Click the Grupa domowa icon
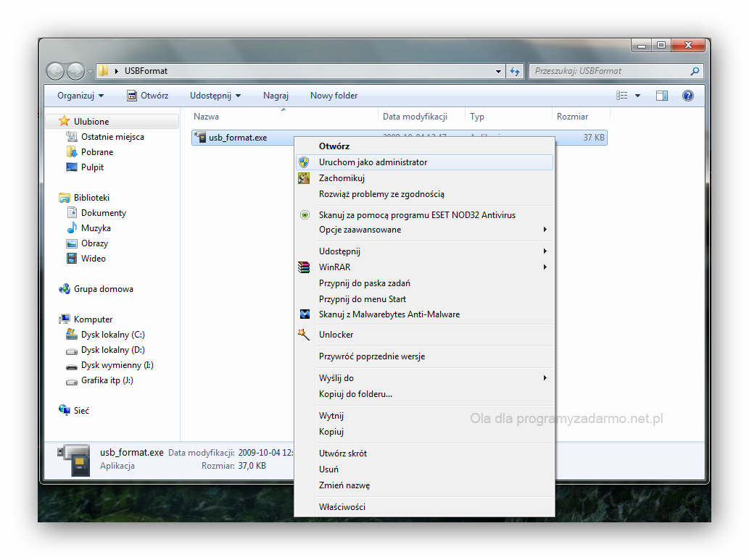Viewport: 749px width, 560px height. click(x=64, y=289)
